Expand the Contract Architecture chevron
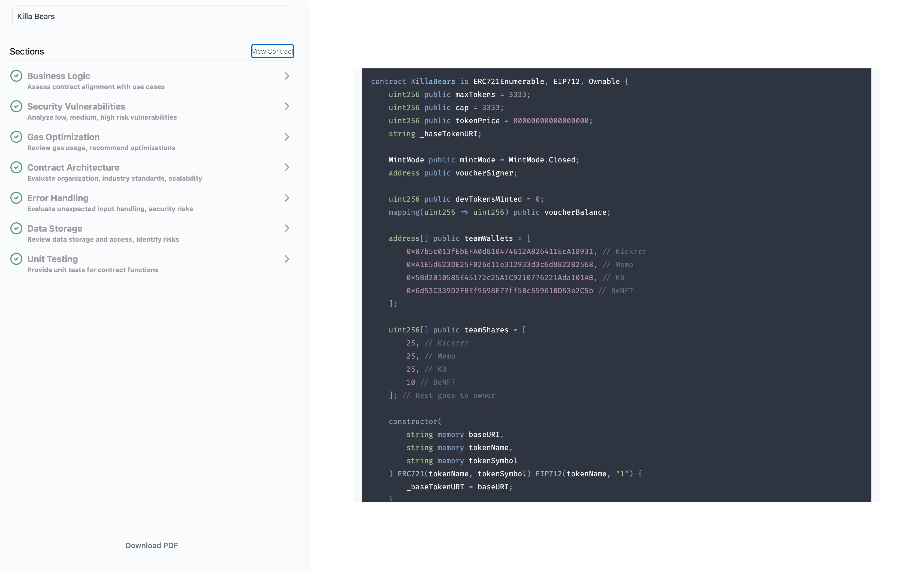This screenshot has height=570, width=924. click(287, 167)
